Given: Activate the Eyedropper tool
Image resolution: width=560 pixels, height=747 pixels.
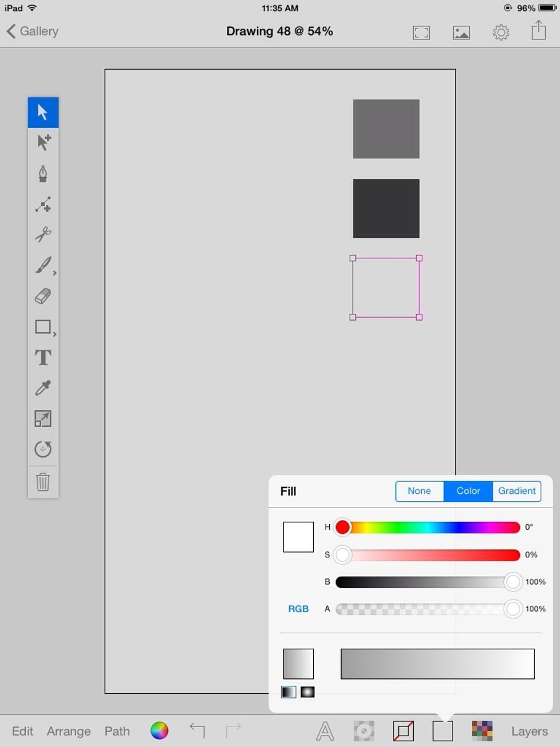Looking at the screenshot, I should 43,388.
